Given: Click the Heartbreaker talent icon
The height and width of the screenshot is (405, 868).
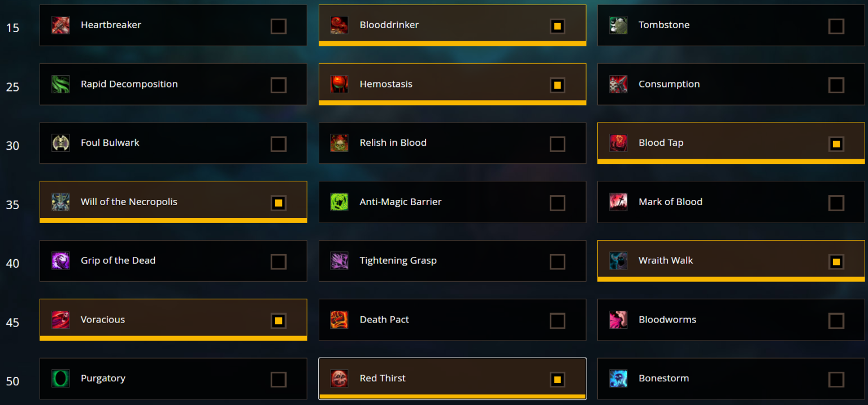Looking at the screenshot, I should click(x=60, y=25).
